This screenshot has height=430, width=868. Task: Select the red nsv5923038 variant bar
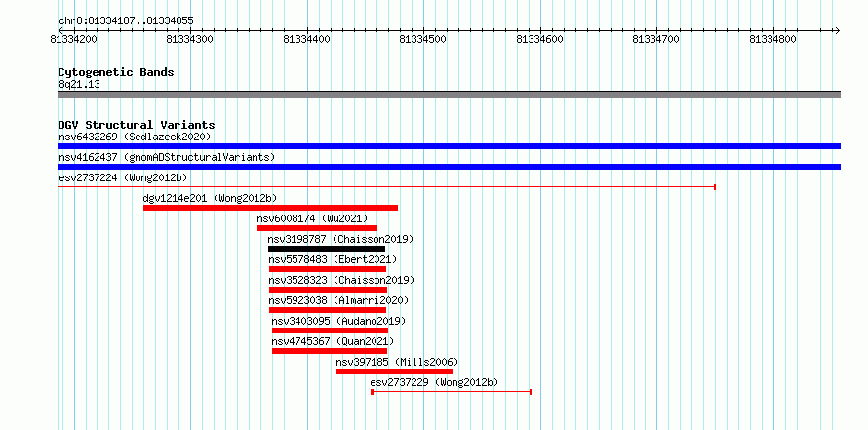[x=328, y=310]
